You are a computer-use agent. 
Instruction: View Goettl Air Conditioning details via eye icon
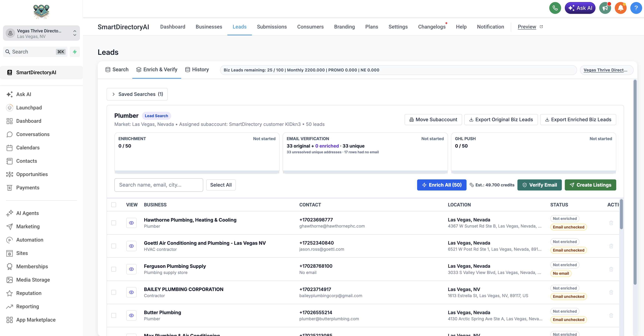click(131, 246)
